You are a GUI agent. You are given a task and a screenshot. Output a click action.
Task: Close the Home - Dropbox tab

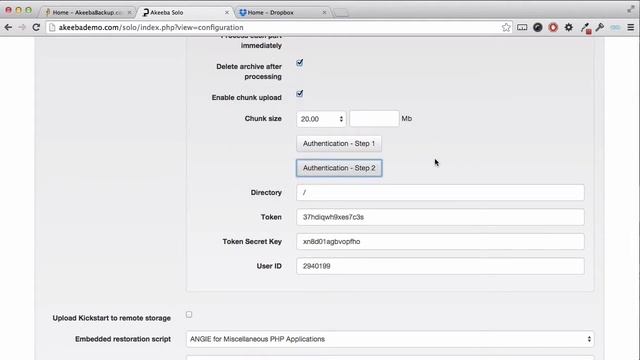pos(324,13)
